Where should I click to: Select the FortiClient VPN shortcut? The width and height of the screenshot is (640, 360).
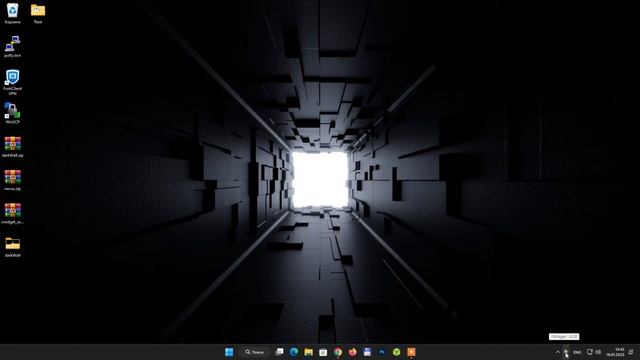click(x=13, y=82)
